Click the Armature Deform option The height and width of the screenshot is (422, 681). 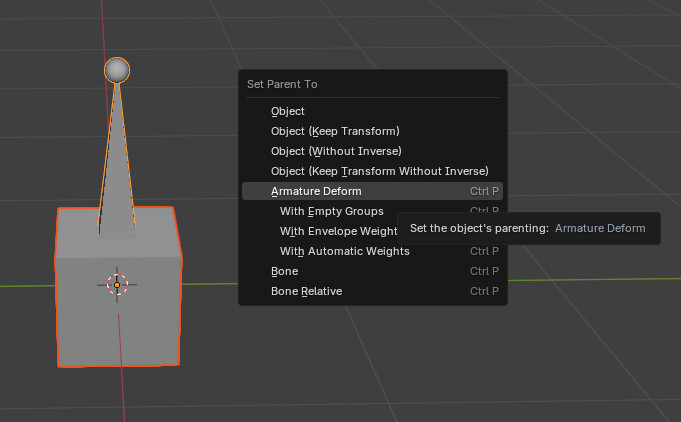(316, 191)
